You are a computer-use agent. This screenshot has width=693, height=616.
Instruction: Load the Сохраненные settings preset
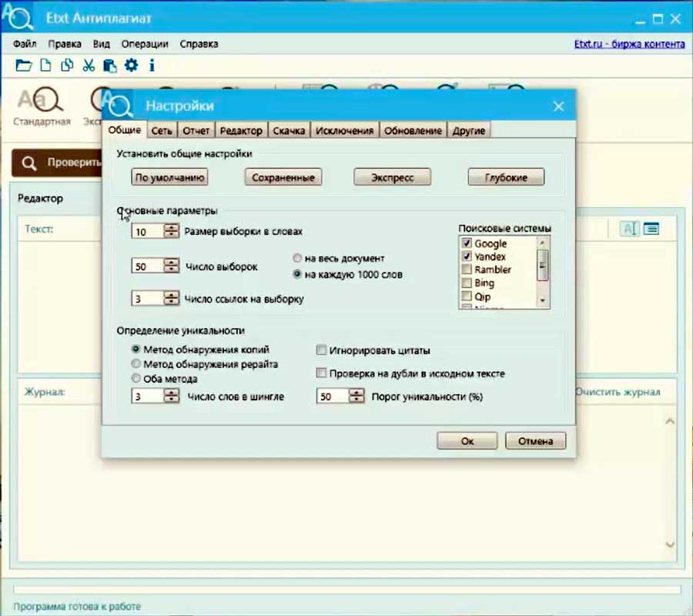tap(283, 177)
